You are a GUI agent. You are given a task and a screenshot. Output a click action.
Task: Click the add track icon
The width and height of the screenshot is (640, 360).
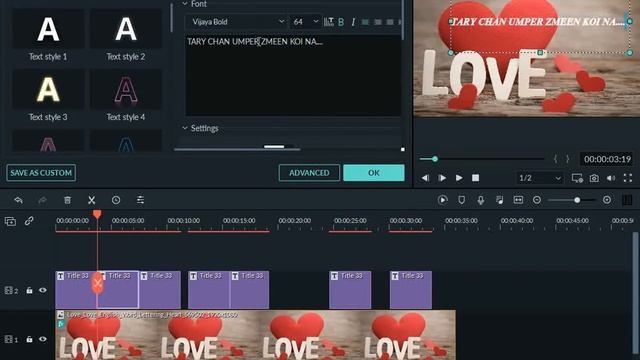(10, 221)
